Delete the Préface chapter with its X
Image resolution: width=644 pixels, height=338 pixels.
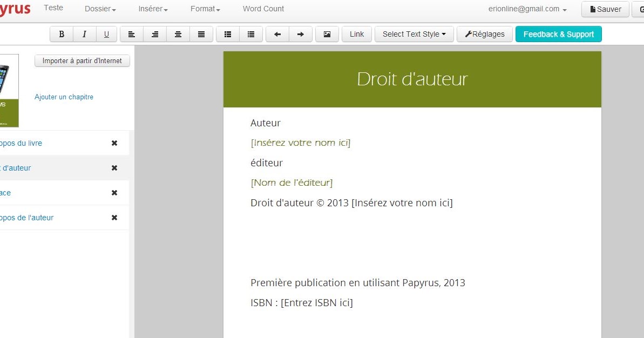114,193
